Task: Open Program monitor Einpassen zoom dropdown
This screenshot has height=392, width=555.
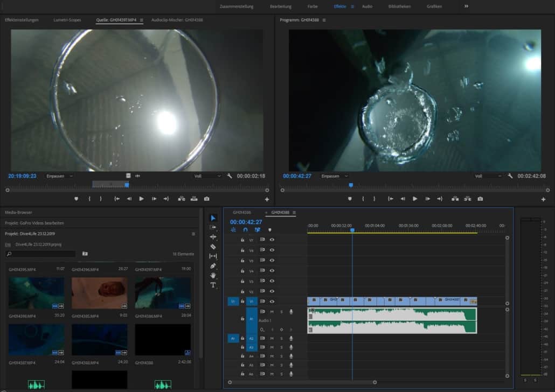Action: tap(335, 176)
